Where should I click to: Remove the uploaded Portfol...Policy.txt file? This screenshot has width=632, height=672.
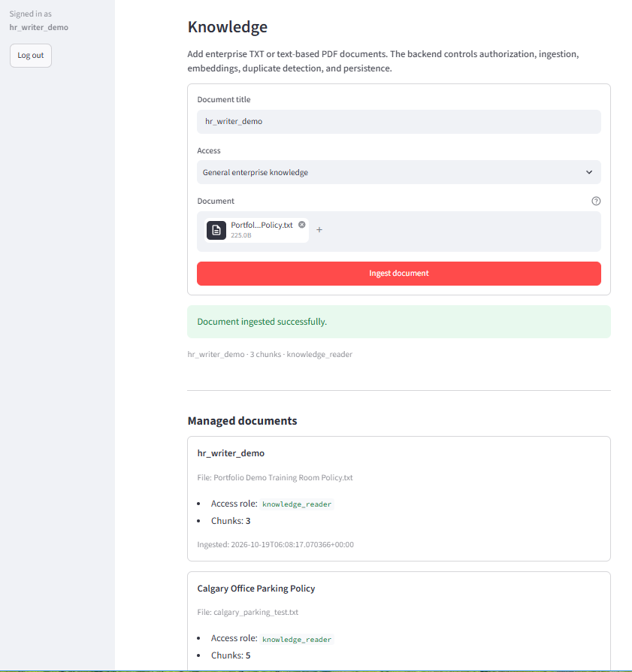pos(302,225)
